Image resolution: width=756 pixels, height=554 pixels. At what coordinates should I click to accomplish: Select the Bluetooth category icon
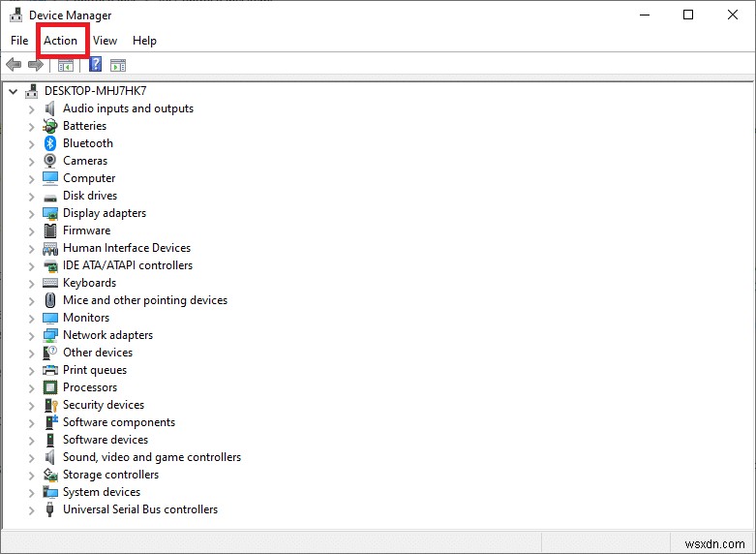point(50,143)
